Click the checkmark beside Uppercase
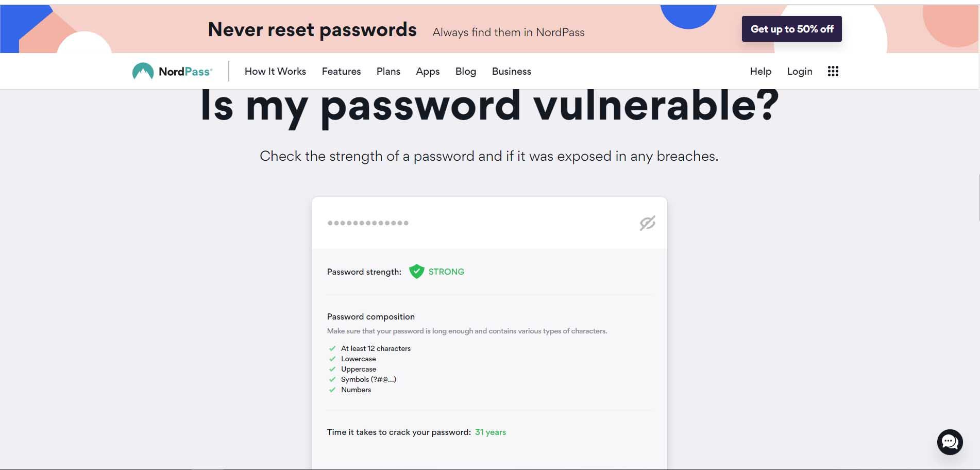The width and height of the screenshot is (980, 470). 332,369
